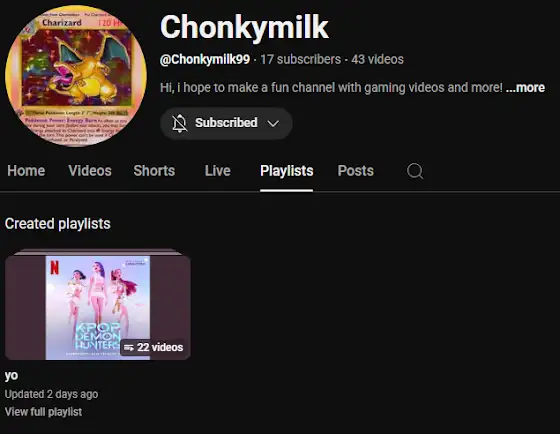
Task: Expand channel description with ...more
Action: click(x=525, y=88)
